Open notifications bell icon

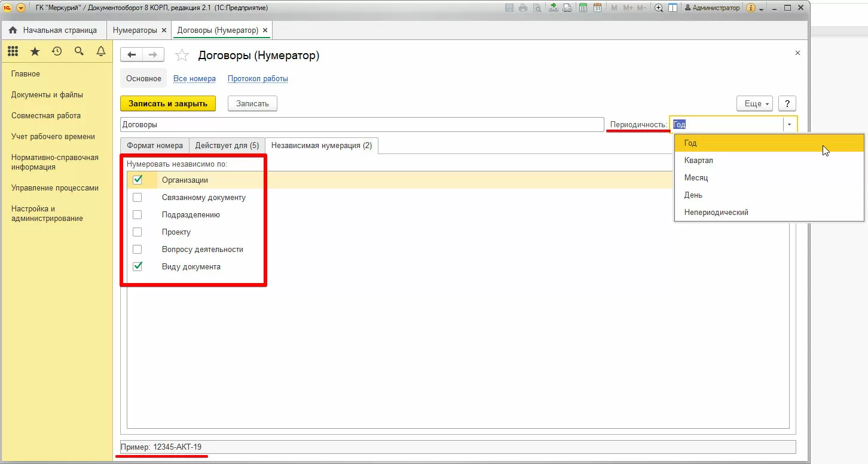[x=101, y=51]
